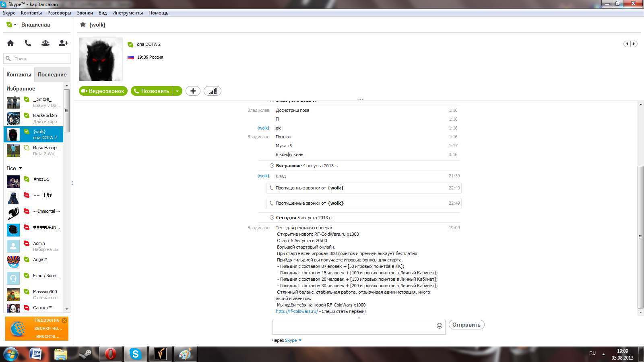Click the '19:09 Россия' local time text
644x362 pixels.
pos(150,57)
